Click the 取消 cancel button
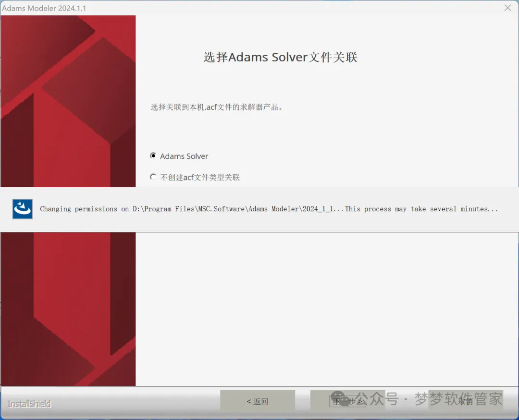Image resolution: width=519 pixels, height=420 pixels. pos(466,401)
